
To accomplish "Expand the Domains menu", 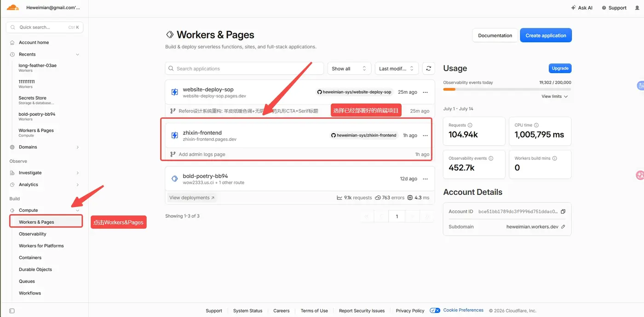I will [77, 147].
